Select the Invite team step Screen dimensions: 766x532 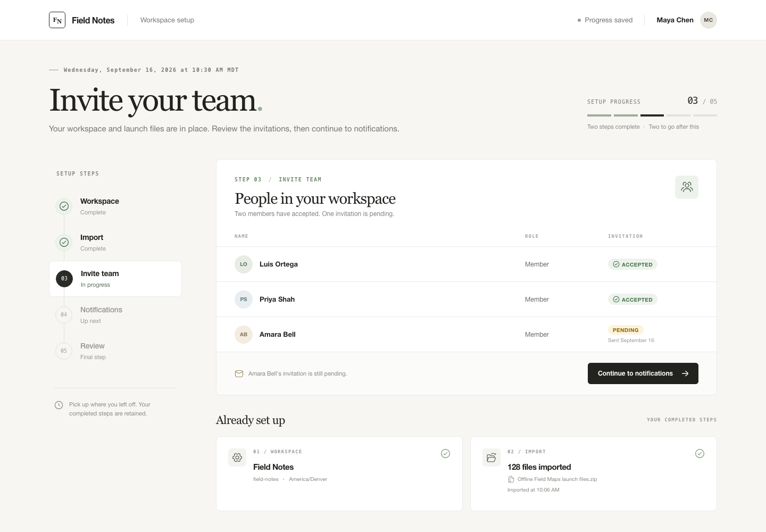coord(115,279)
